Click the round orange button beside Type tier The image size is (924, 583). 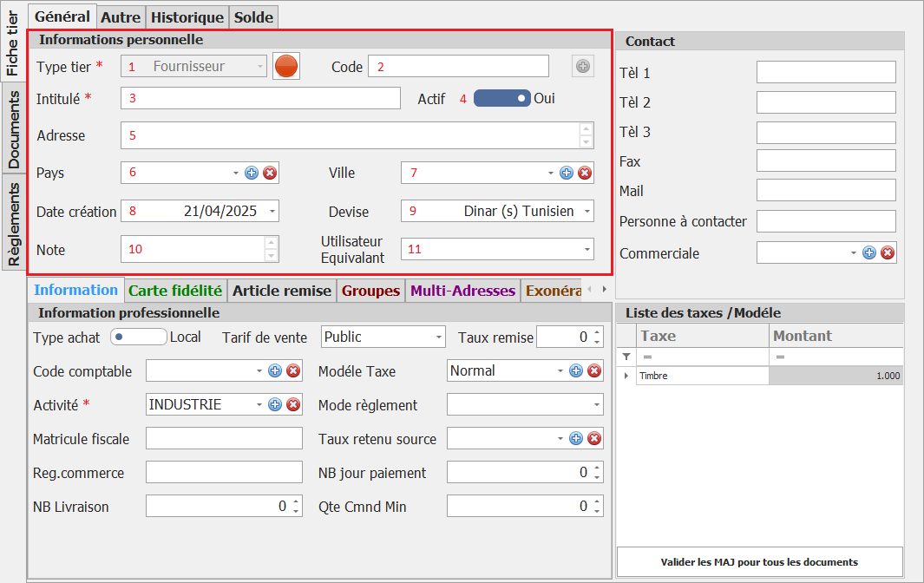286,66
